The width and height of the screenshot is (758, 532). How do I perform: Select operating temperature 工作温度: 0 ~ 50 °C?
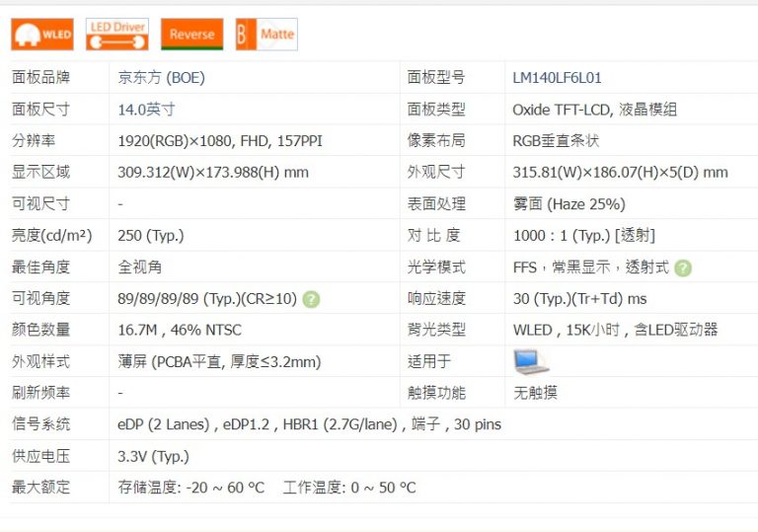coord(349,488)
